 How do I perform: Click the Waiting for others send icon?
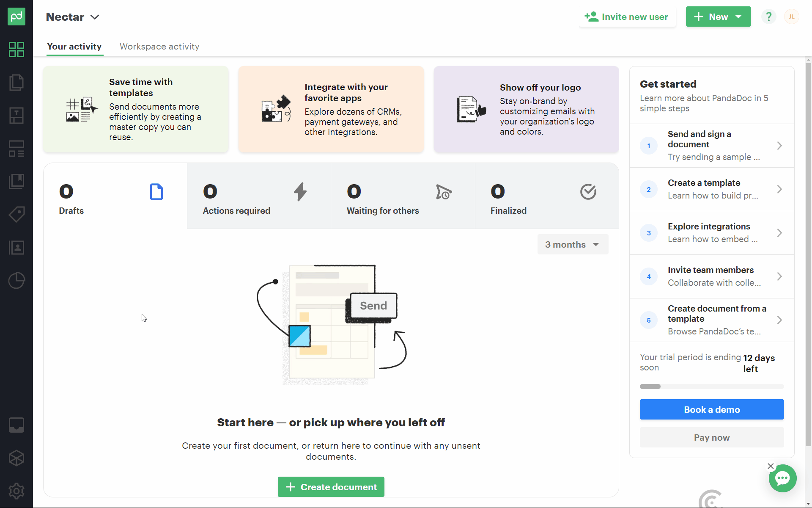tap(444, 192)
